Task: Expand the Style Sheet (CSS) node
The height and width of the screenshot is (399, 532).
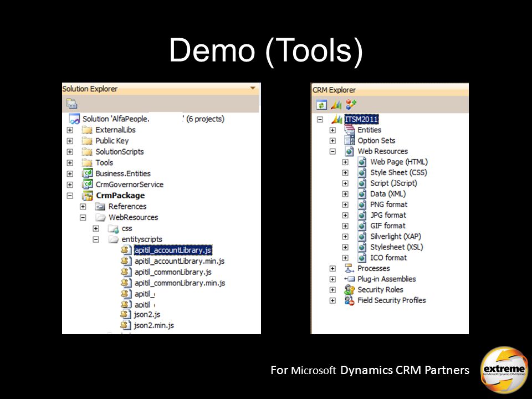Action: pos(345,173)
